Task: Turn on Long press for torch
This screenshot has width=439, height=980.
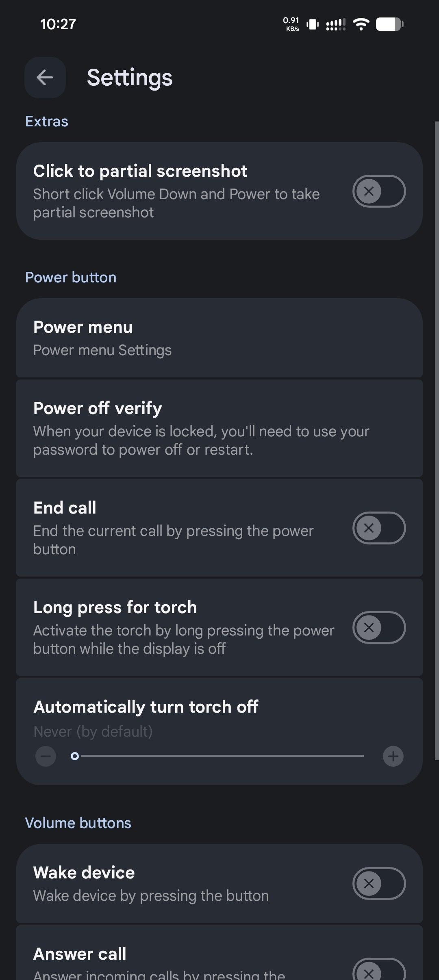Action: point(379,627)
